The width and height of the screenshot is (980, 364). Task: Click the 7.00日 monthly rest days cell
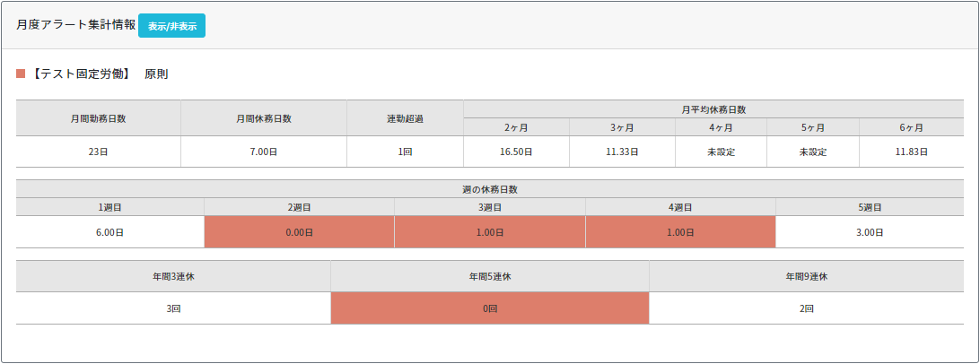264,152
